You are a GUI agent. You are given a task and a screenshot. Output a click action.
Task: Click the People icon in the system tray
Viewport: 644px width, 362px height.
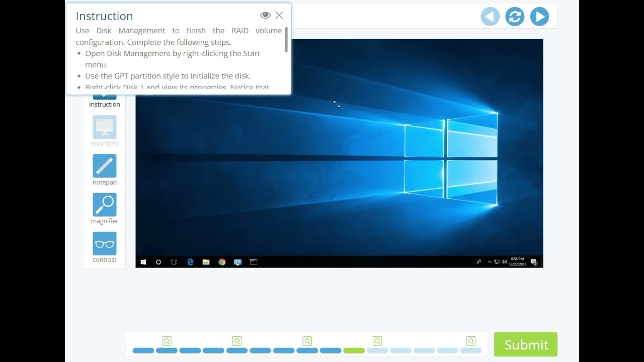click(478, 262)
